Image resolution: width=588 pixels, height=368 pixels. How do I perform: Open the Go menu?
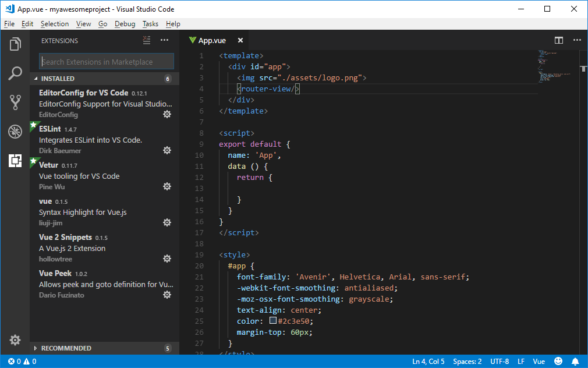102,24
